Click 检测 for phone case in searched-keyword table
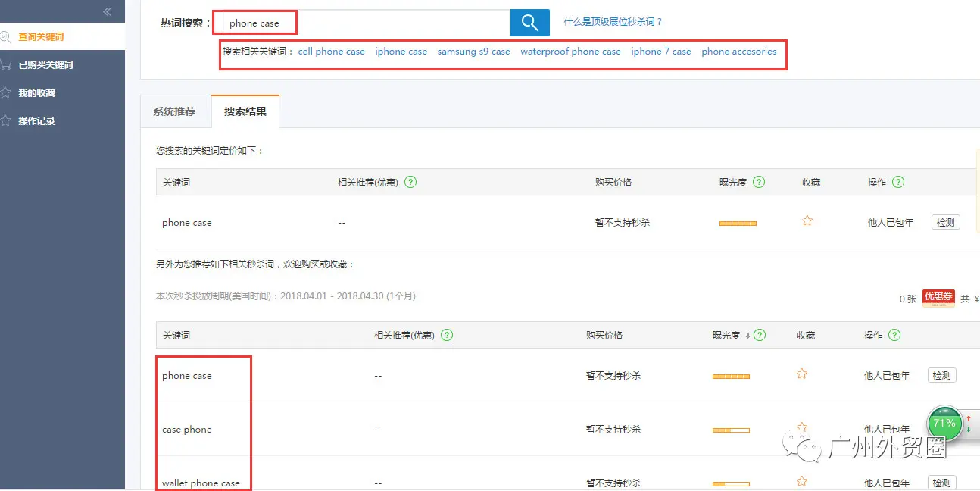Viewport: 980px width, 491px height. (x=946, y=222)
